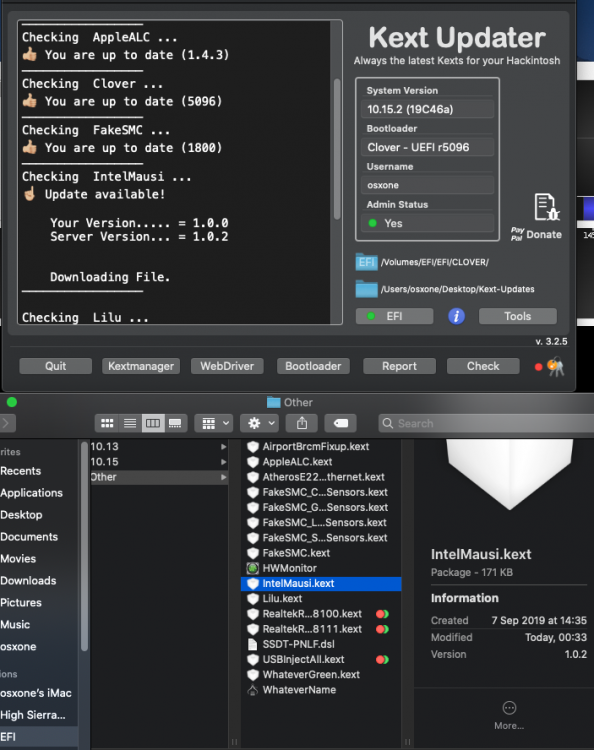Viewport: 594px width, 750px height.
Task: Click the /Users/osxone/Desktop/Kext-Updates path
Action: (458, 289)
